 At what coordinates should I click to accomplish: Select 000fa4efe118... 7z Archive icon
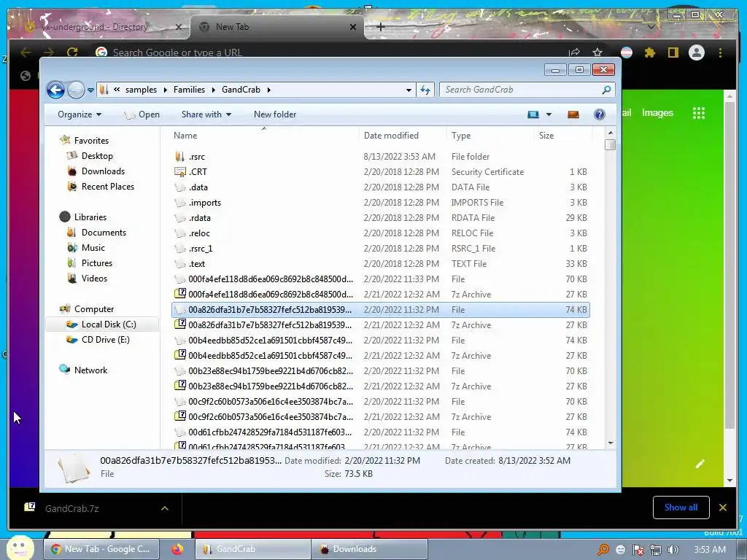(x=179, y=294)
